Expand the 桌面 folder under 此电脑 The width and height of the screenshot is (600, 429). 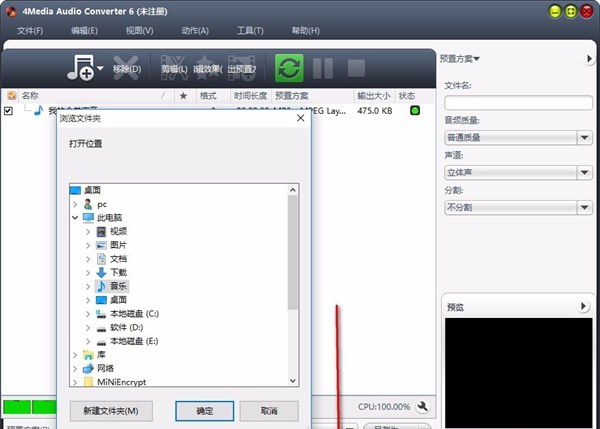pos(88,300)
